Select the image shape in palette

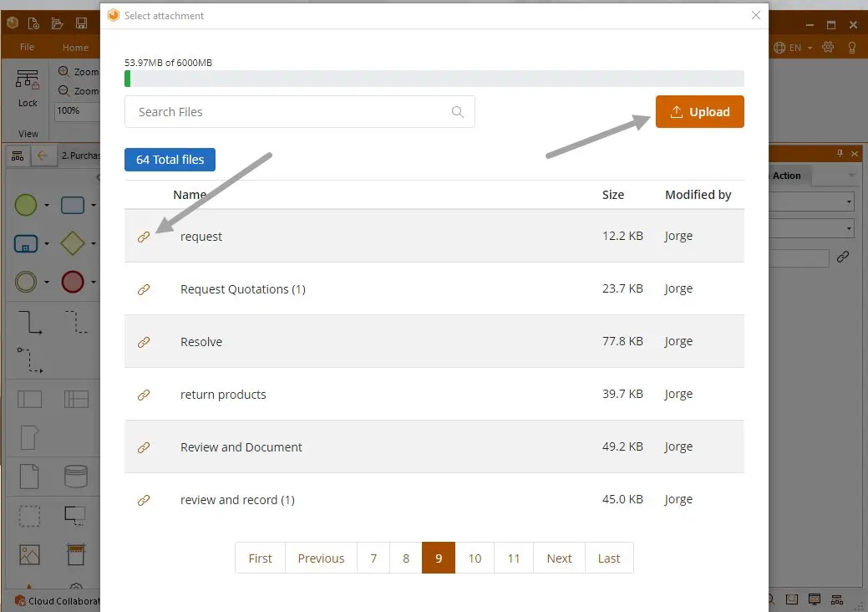(x=29, y=554)
